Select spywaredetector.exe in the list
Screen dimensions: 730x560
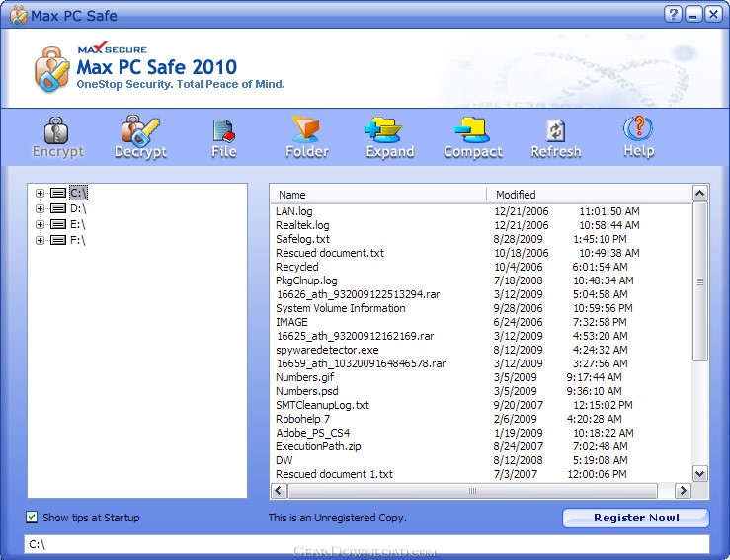click(327, 350)
